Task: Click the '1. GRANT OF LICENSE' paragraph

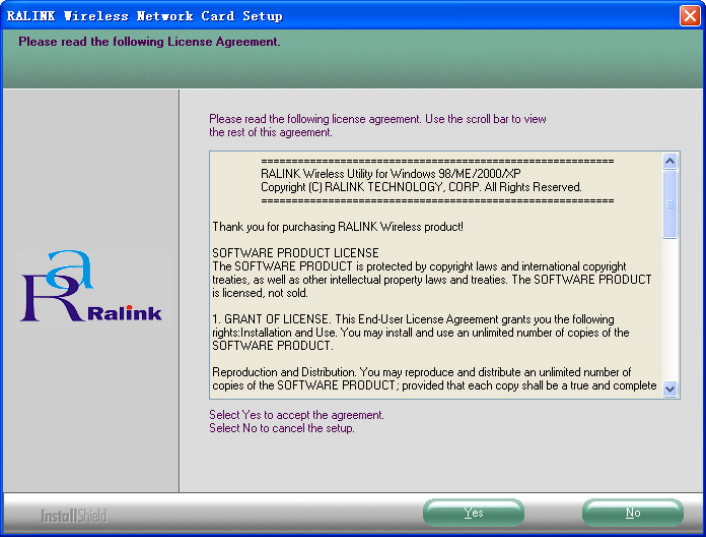Action: tap(421, 333)
